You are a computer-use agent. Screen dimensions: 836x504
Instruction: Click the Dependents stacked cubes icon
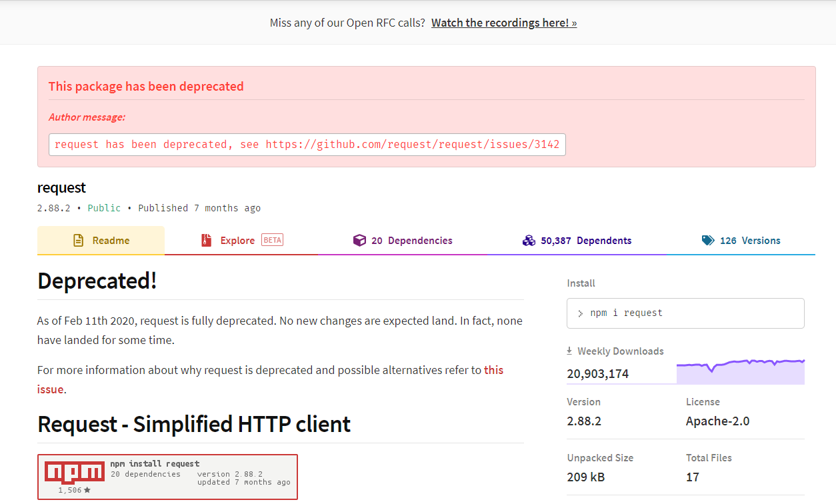(529, 241)
